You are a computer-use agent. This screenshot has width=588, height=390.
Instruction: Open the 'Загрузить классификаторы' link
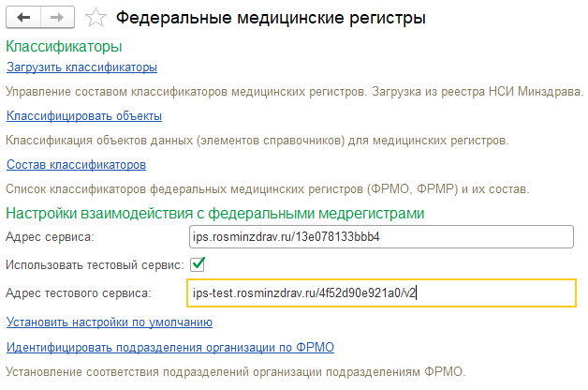tap(81, 67)
